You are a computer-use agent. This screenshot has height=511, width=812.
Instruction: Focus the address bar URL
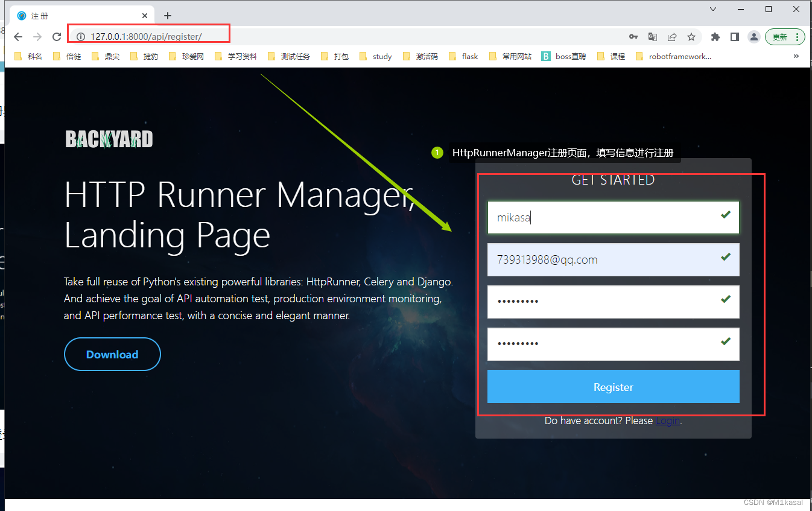click(146, 37)
